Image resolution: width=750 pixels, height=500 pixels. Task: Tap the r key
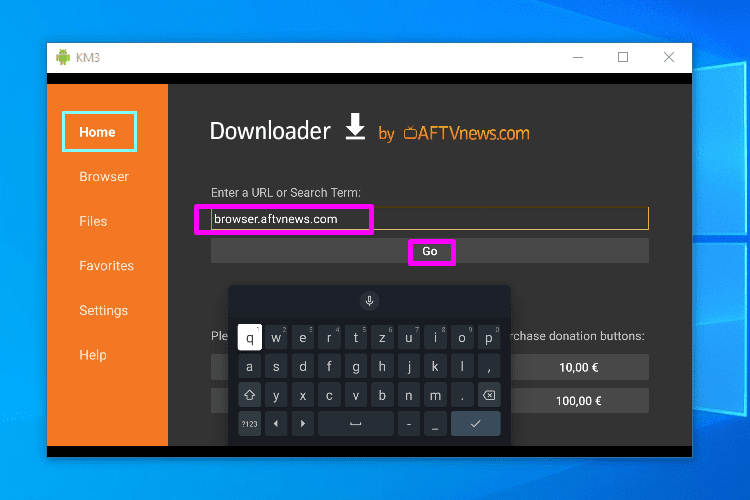(329, 338)
